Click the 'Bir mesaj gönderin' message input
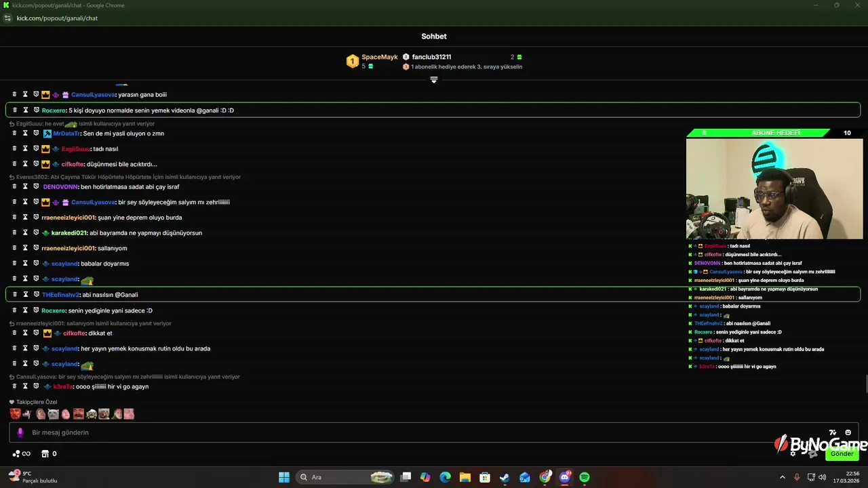Screen dimensions: 868x488 (x=434, y=432)
